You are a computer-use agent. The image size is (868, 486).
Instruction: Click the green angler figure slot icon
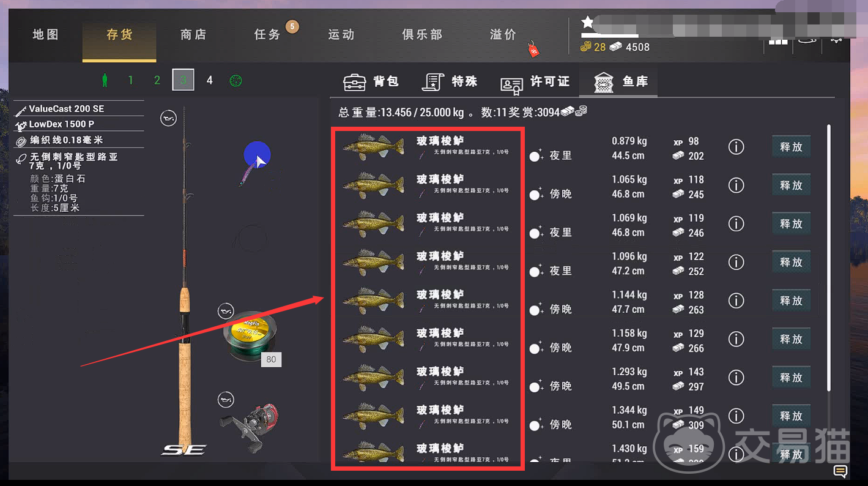(x=105, y=80)
